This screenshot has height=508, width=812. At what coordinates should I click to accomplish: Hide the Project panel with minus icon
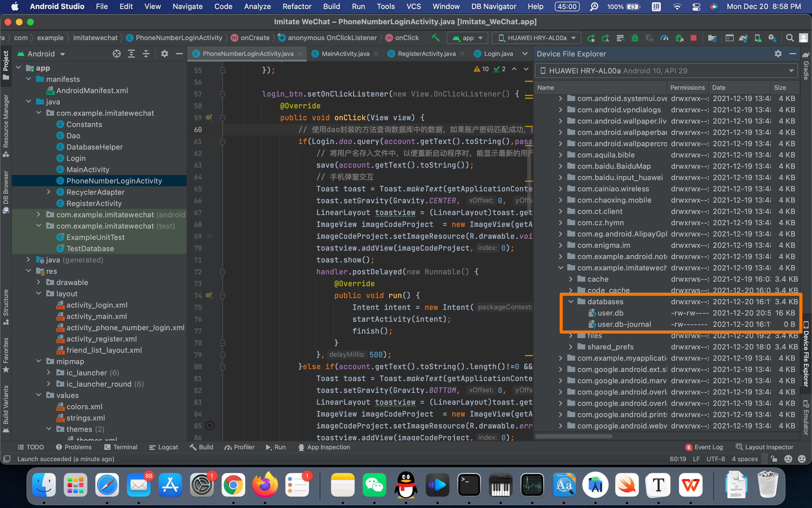pyautogui.click(x=179, y=54)
